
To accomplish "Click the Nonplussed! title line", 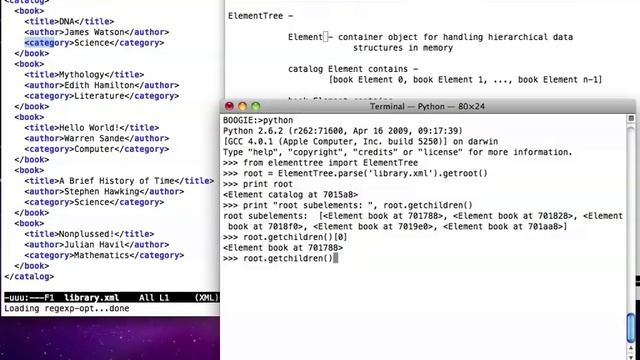I will pyautogui.click(x=89, y=233).
